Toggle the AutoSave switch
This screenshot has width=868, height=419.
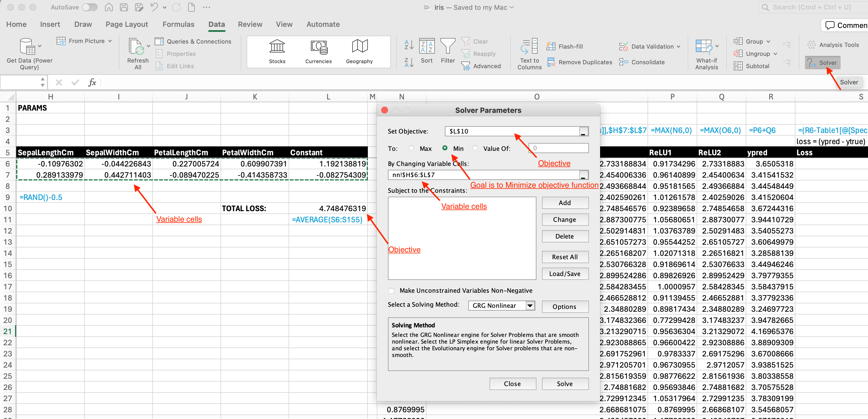[90, 7]
